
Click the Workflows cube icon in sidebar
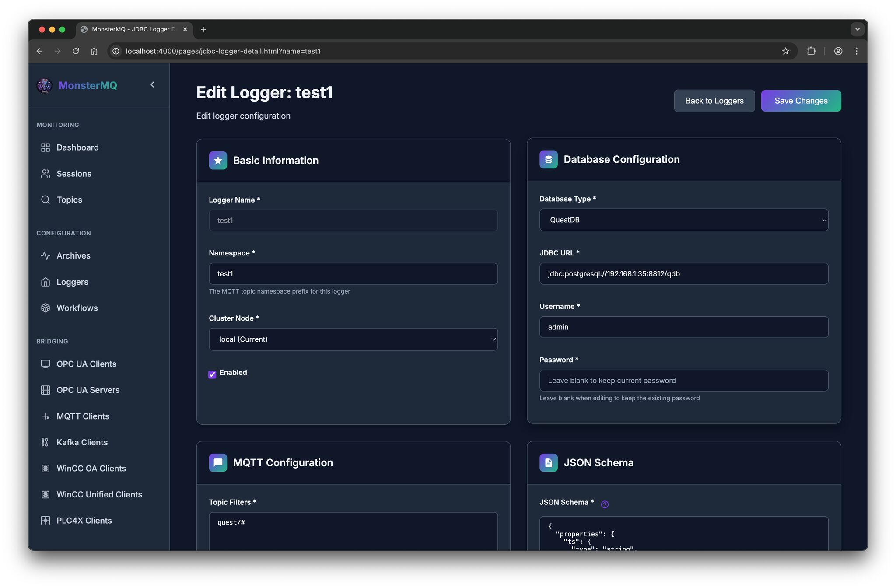point(45,308)
